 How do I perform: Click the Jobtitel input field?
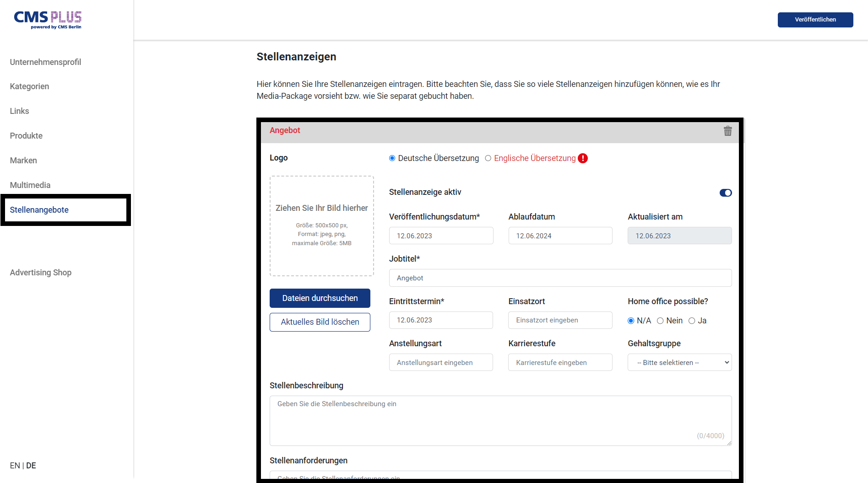(x=560, y=278)
